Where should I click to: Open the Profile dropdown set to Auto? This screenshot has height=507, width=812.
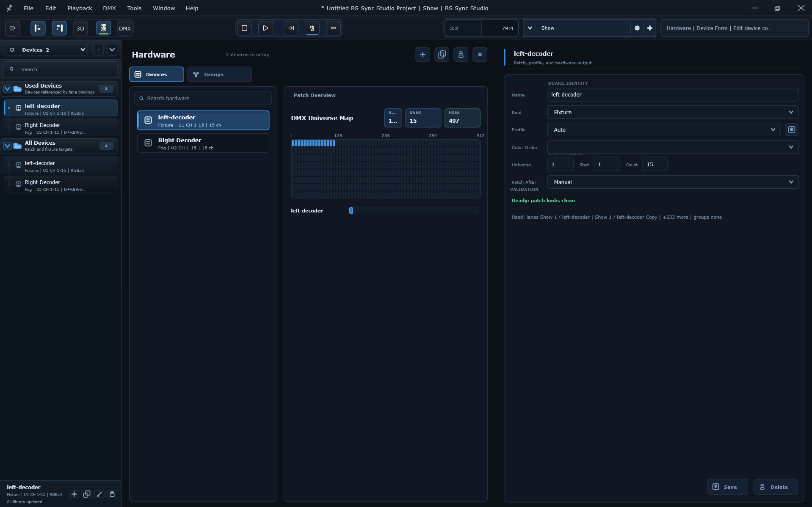[x=664, y=130]
